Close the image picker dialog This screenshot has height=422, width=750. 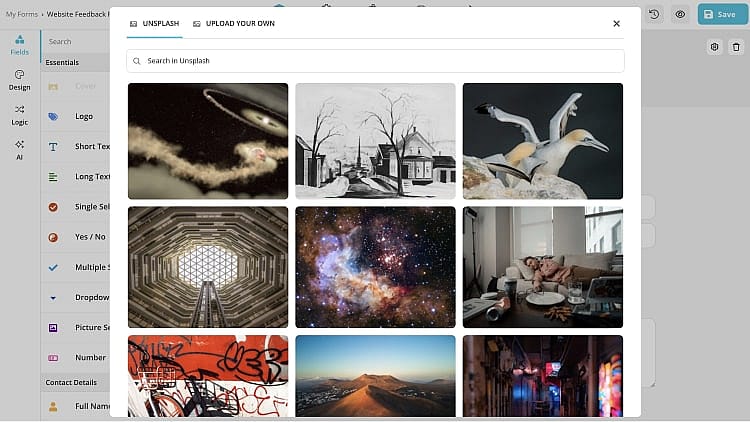617,23
